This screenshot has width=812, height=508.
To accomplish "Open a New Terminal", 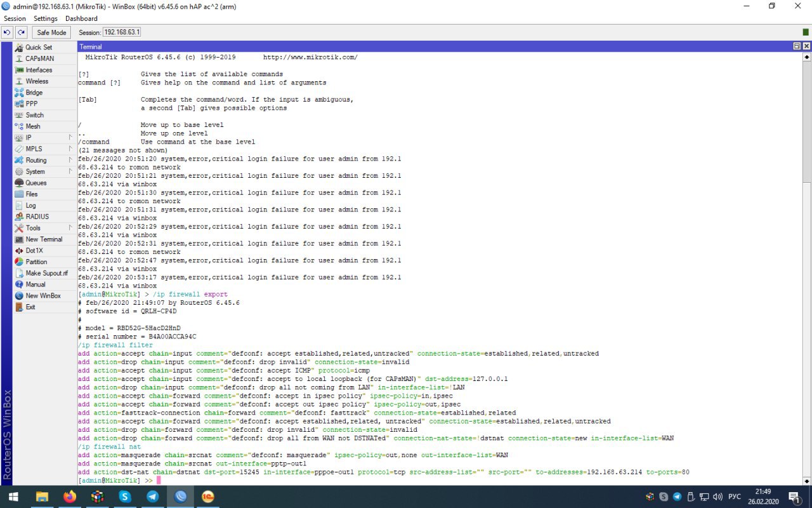I will 43,239.
